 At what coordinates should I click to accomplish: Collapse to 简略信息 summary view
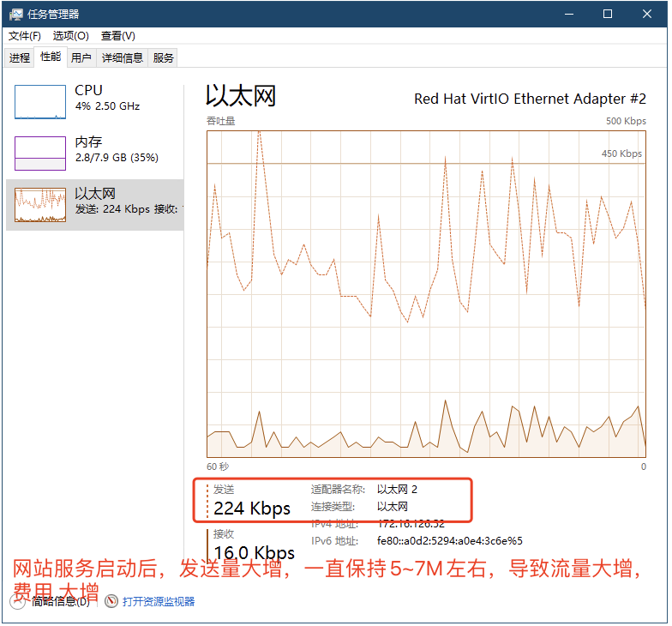[53, 602]
